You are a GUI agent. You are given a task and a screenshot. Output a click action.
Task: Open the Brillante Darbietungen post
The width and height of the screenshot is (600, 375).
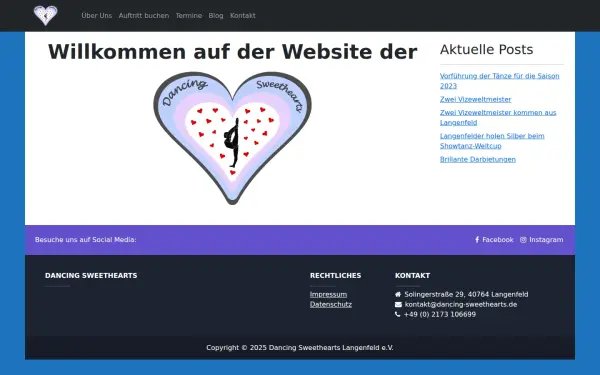pos(478,160)
